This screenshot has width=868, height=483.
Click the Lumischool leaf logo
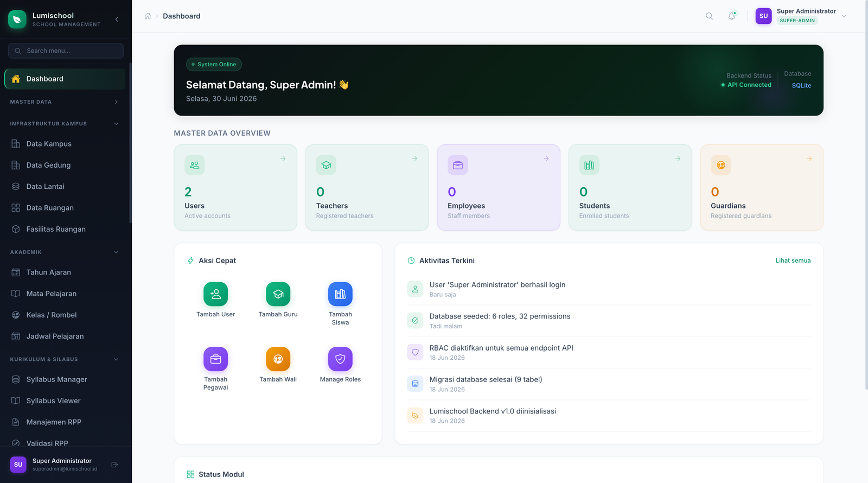17,20
